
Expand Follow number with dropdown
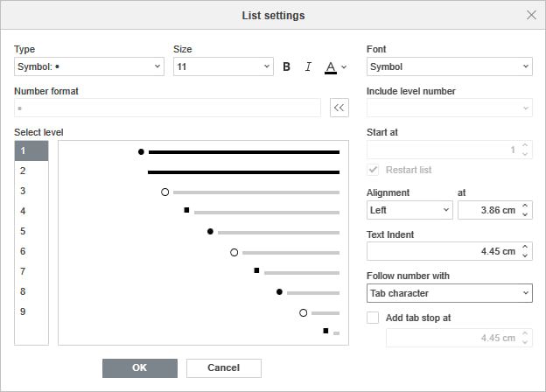(450, 293)
